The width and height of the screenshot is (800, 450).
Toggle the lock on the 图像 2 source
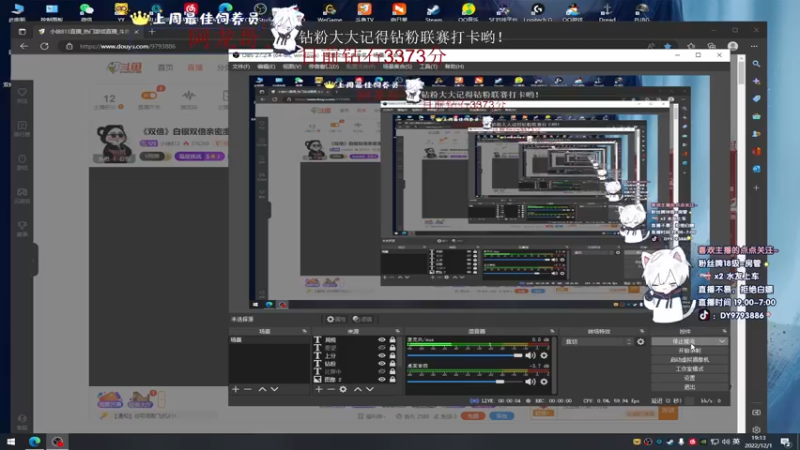tap(392, 380)
